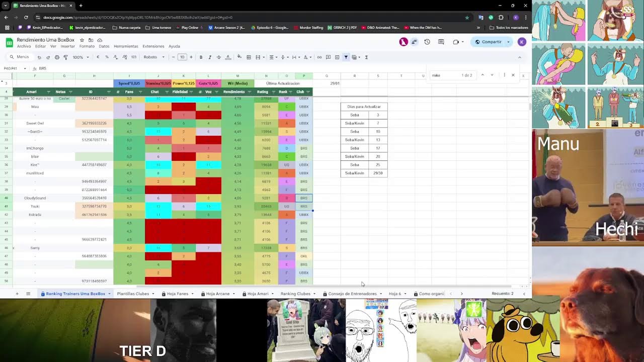Click the Insert comment toolbar icon
Image resolution: width=644 pixels, height=362 pixels.
pos(328,57)
